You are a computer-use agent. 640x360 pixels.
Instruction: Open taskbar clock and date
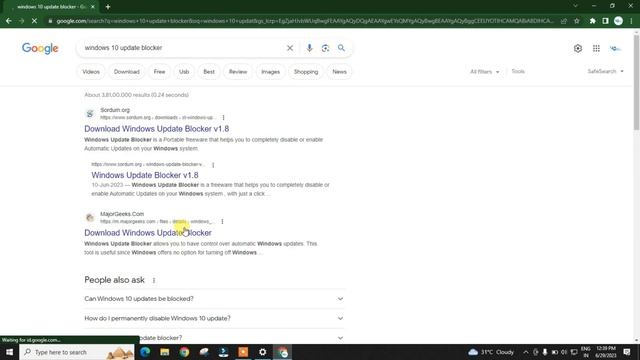(606, 352)
